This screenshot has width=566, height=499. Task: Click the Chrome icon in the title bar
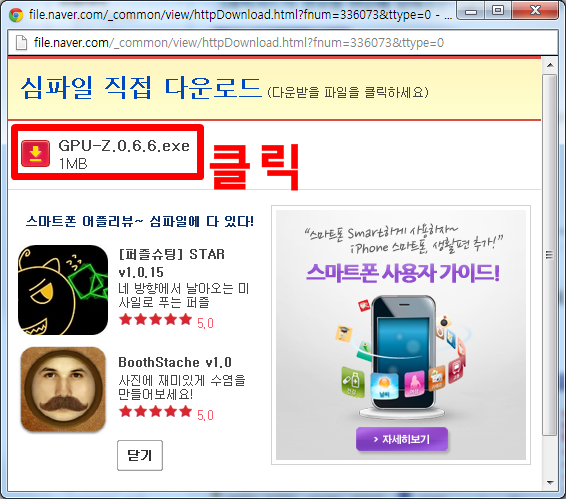(x=16, y=15)
